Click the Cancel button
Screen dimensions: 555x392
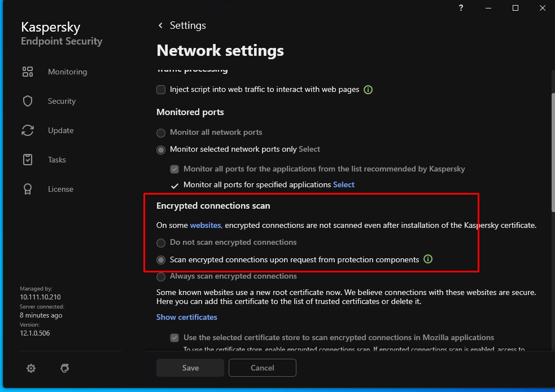[262, 368]
